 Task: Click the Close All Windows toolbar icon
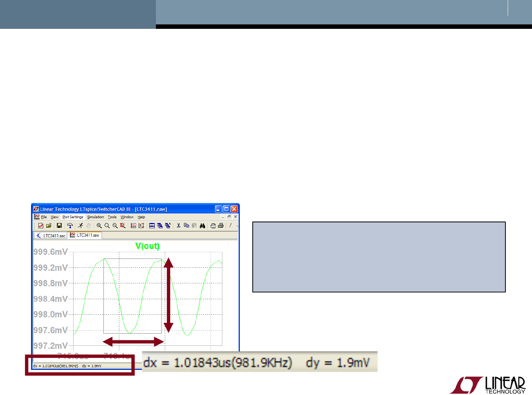[x=168, y=226]
